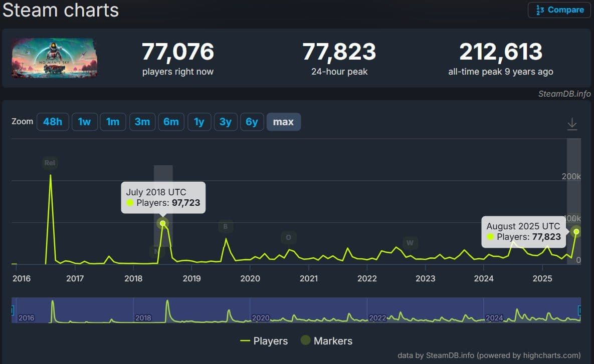Download the chart using the arrow icon
This screenshot has width=594, height=364.
pos(572,124)
